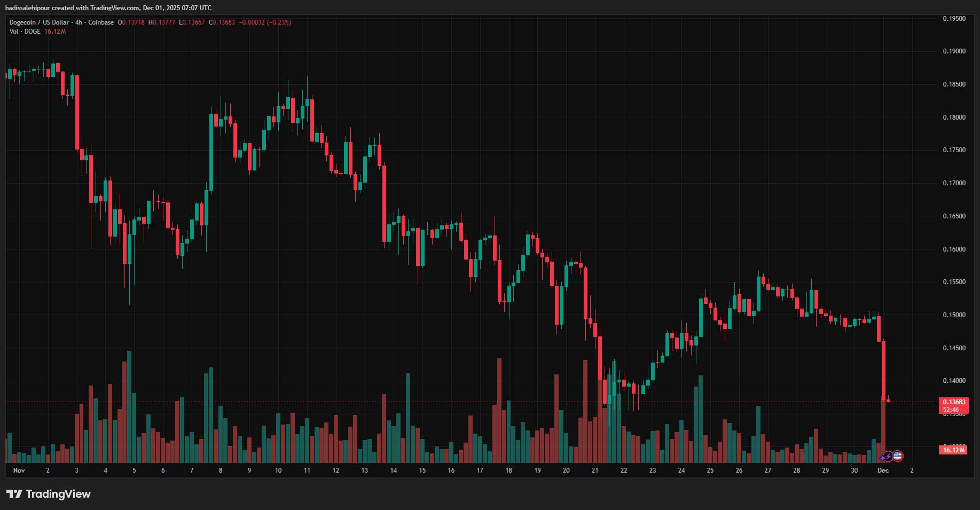Viewport: 980px width, 510px height.
Task: Click the red 0.13683 current price label
Action: coord(954,402)
